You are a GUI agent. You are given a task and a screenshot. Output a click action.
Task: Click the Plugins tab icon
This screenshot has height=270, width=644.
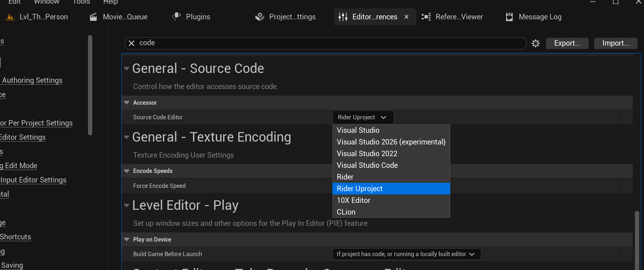point(177,17)
